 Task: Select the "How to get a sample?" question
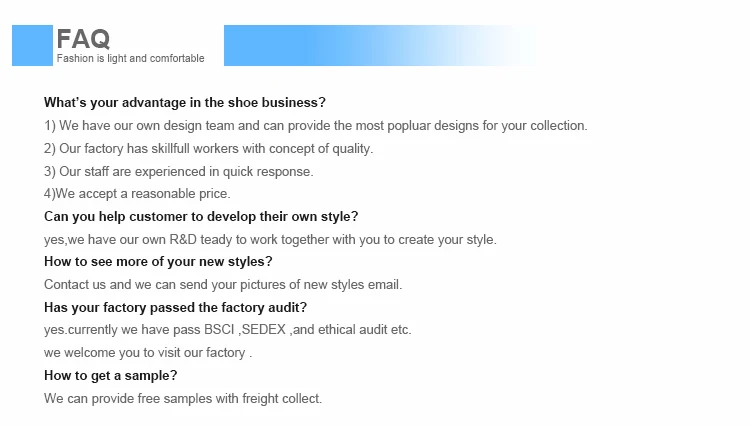[110, 376]
